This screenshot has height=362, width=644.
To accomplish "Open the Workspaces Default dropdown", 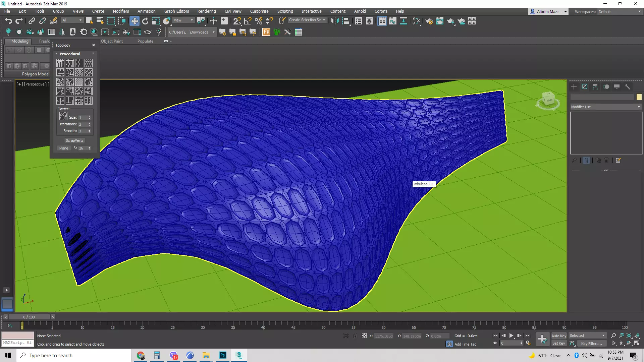I will click(620, 12).
